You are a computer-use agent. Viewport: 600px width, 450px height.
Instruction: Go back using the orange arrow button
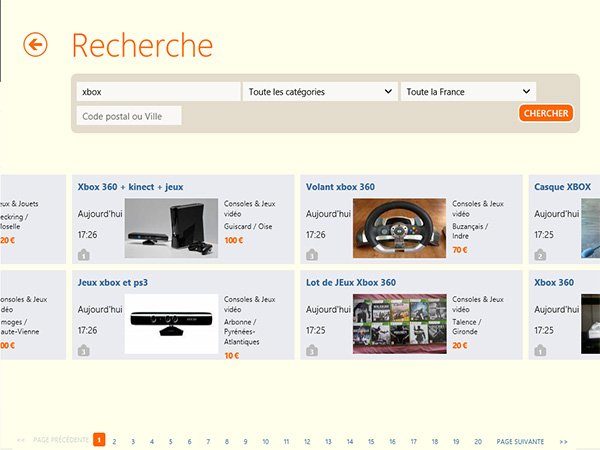[x=35, y=45]
